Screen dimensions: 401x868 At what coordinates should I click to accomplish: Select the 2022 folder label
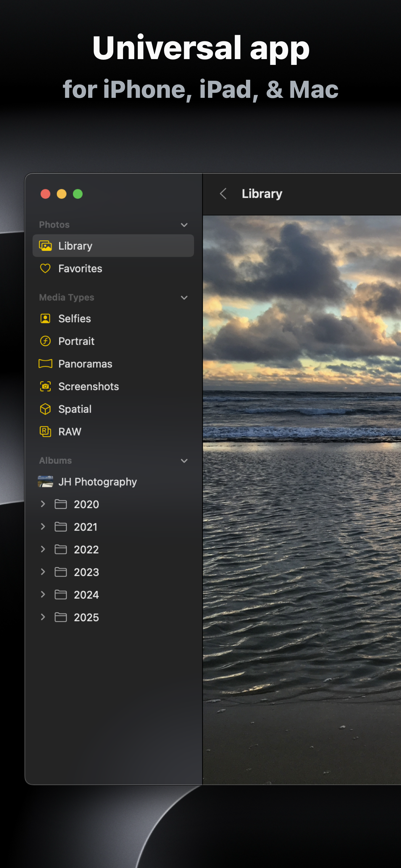pyautogui.click(x=86, y=549)
